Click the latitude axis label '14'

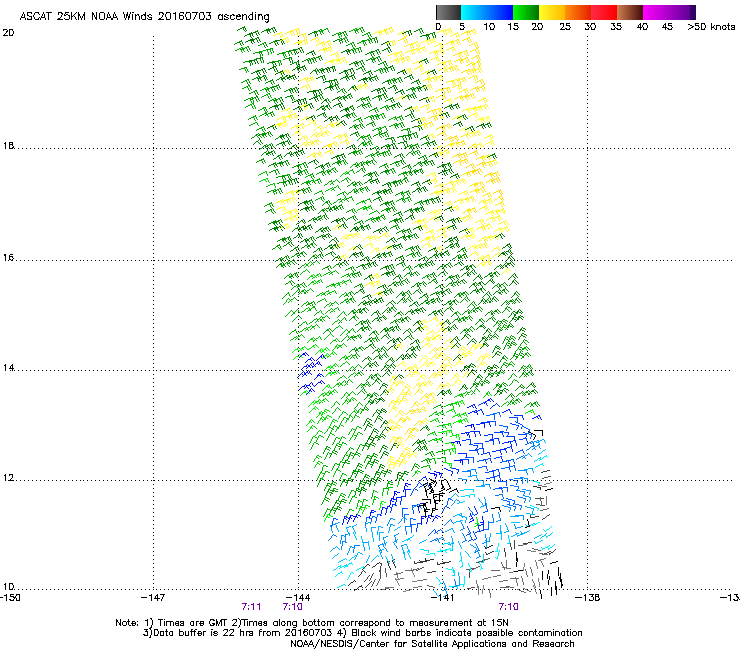pyautogui.click(x=8, y=368)
